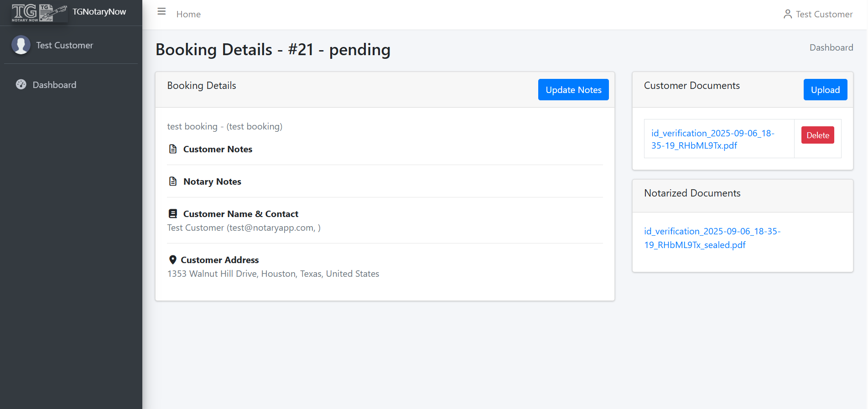Click the Dashboard breadcrumb link
The width and height of the screenshot is (868, 409).
(x=831, y=47)
